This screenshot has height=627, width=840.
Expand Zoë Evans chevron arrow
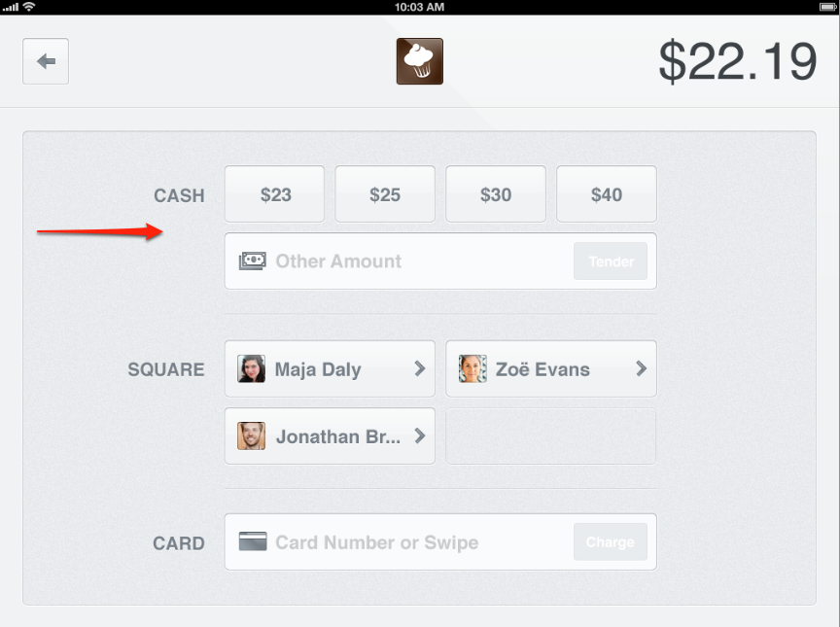[x=641, y=368]
